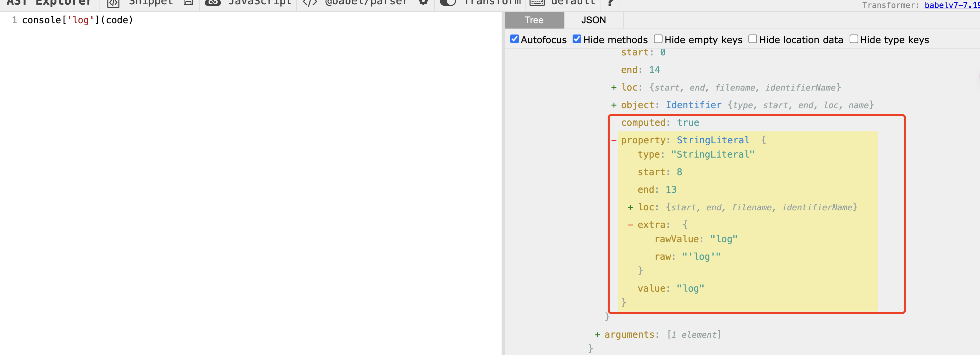Open the Snippet menu icon
Image resolution: width=980 pixels, height=355 pixels.
[x=113, y=3]
